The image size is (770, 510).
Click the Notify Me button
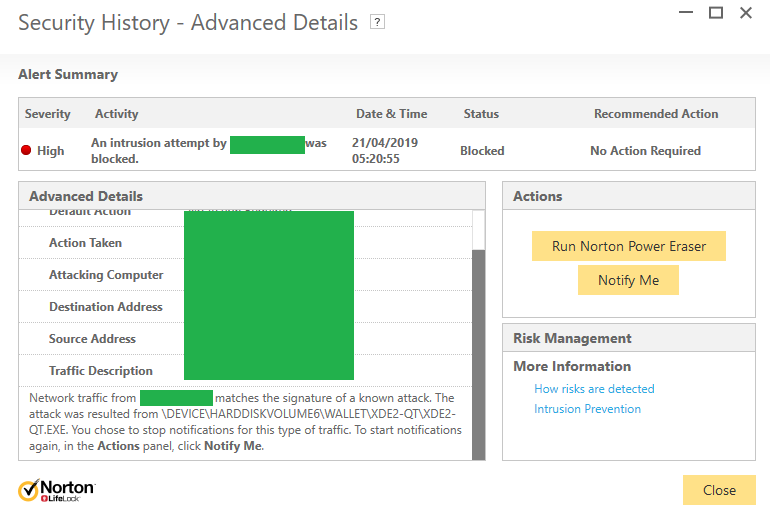tap(628, 280)
